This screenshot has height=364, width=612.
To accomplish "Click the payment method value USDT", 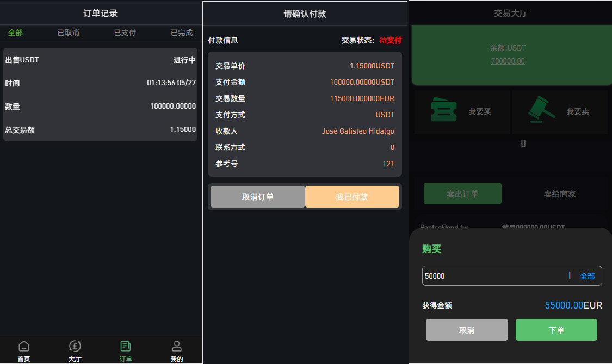I will pos(385,115).
